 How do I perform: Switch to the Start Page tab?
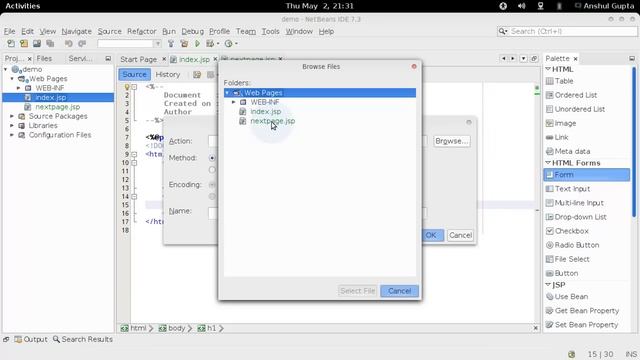pos(138,59)
